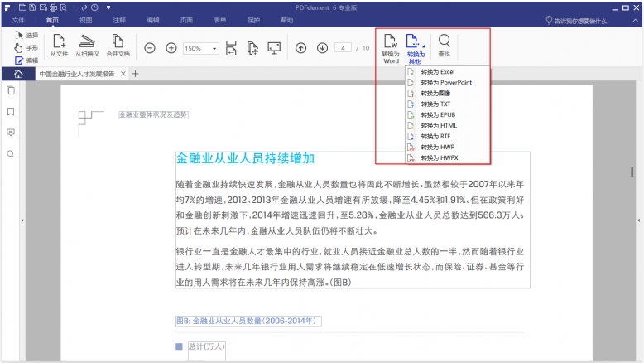Click the Find search button in toolbar
The image size is (644, 363).
point(444,46)
